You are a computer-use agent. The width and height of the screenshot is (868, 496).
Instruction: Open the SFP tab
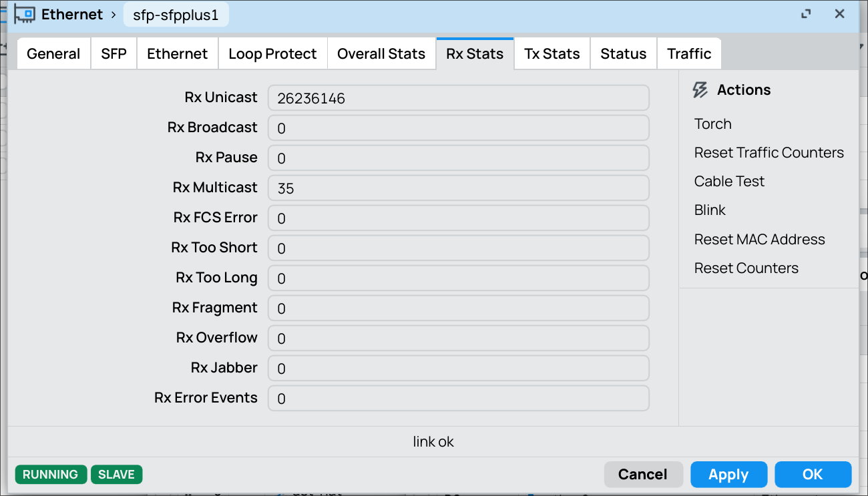tap(114, 54)
